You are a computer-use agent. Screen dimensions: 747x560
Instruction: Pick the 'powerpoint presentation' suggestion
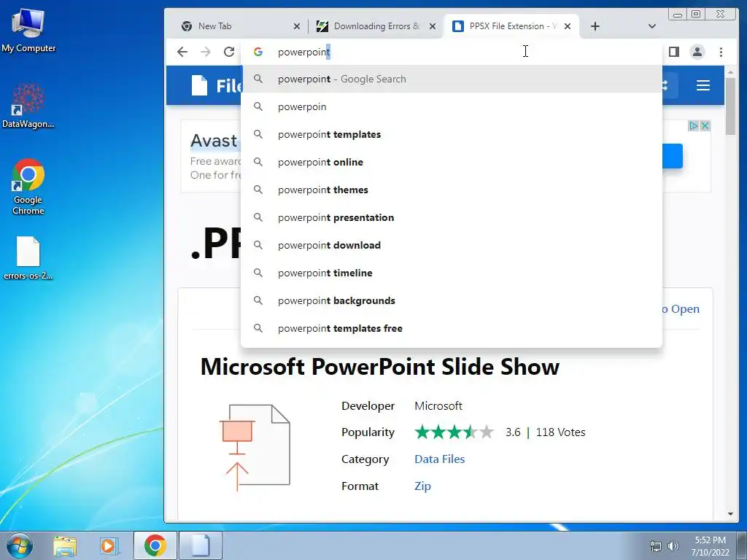tap(452, 217)
